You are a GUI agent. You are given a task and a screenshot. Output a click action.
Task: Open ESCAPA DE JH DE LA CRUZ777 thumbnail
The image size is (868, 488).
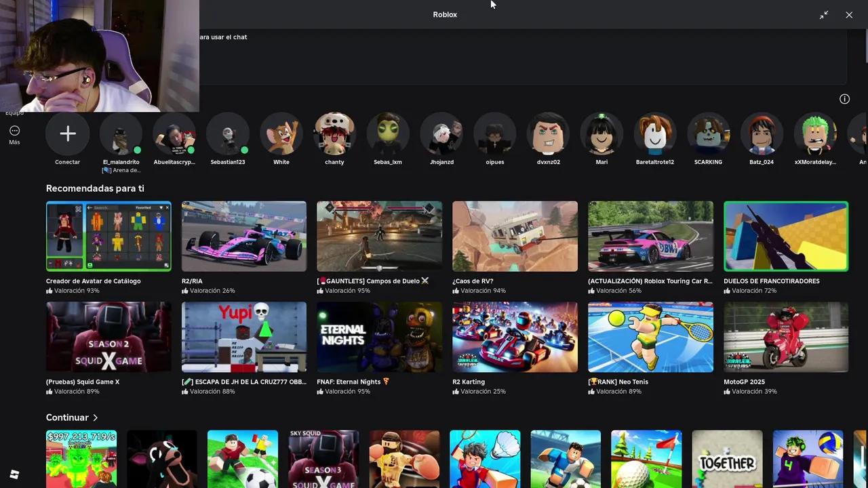(x=244, y=337)
